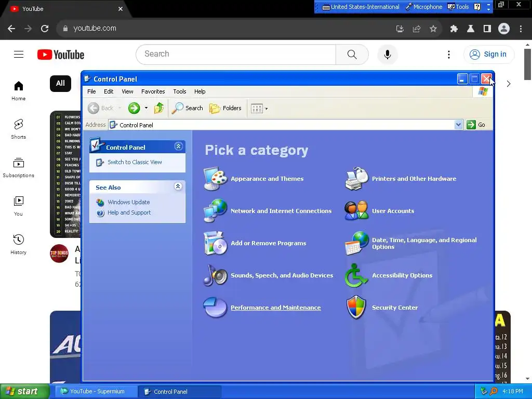Open Date, Time, Language and Regional icon
This screenshot has height=399, width=532.
(356, 243)
